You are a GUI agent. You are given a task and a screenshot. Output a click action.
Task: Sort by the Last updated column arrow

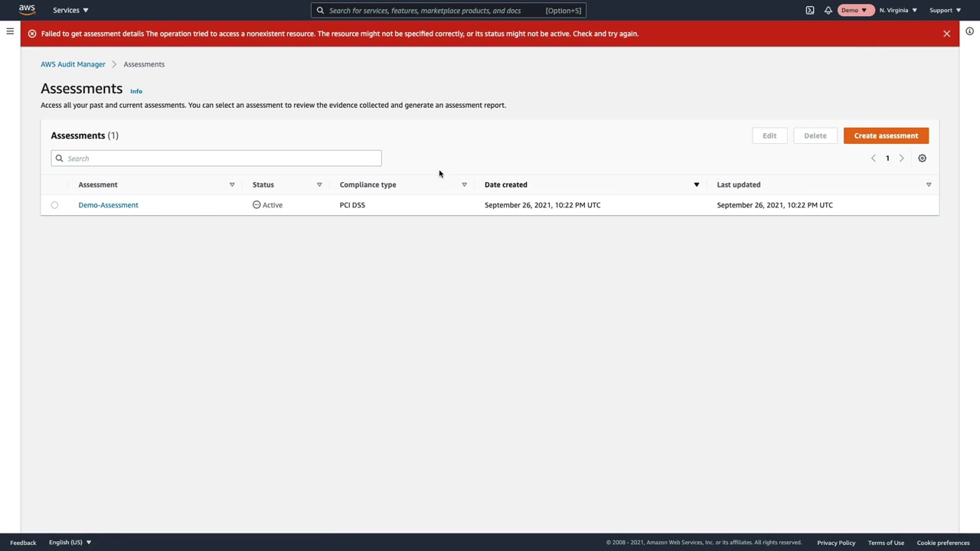coord(929,184)
